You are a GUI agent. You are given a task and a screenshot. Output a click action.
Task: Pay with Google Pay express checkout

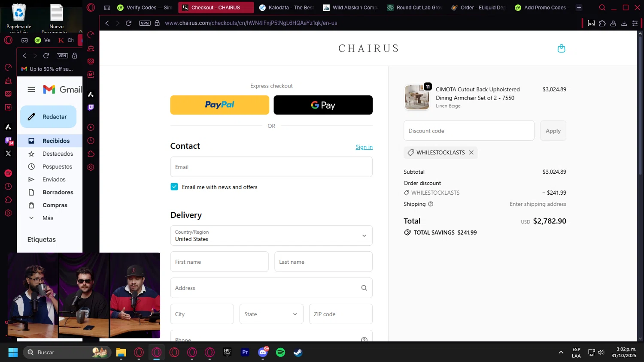[x=323, y=105]
